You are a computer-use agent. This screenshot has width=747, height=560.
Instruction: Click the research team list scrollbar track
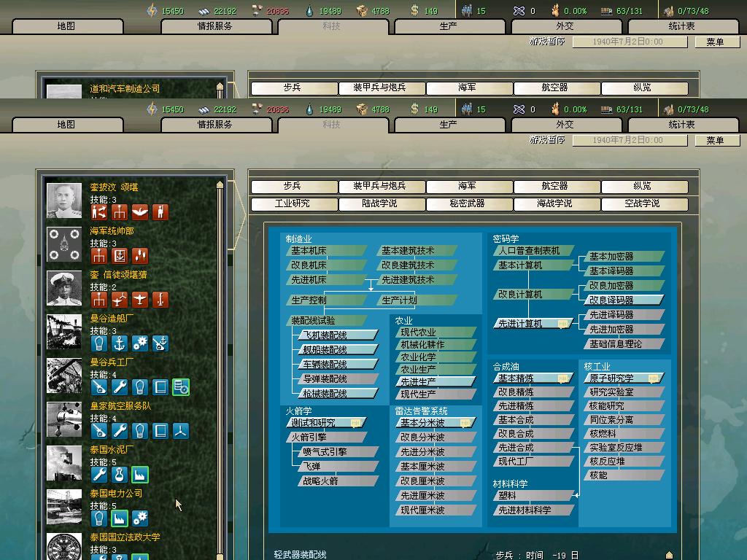(220, 371)
